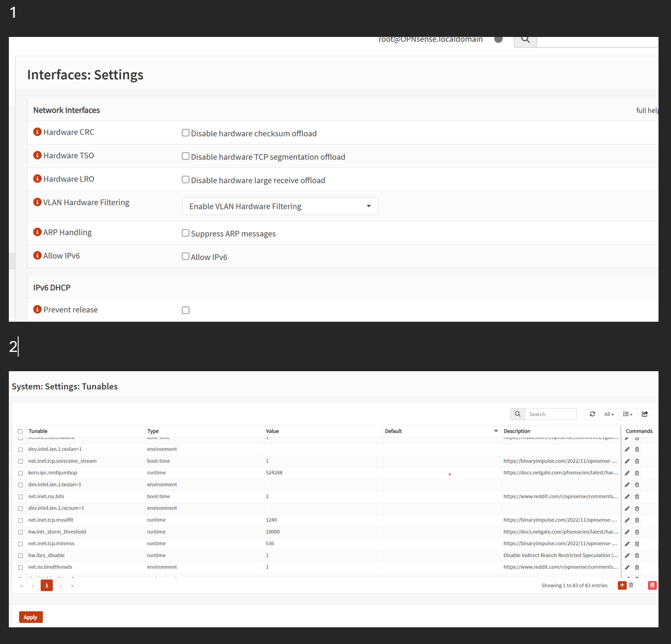Click the sort arrow in the Default column header
Image resolution: width=671 pixels, height=644 pixels.
point(496,431)
